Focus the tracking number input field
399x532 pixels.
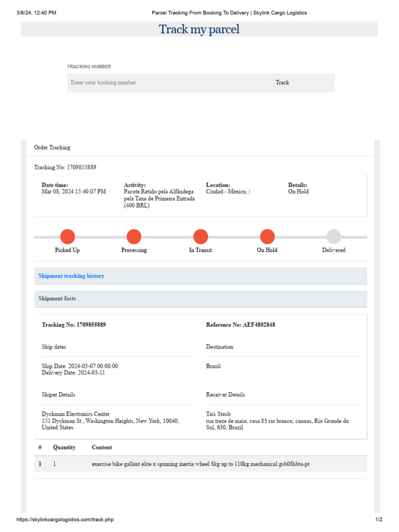click(x=166, y=83)
